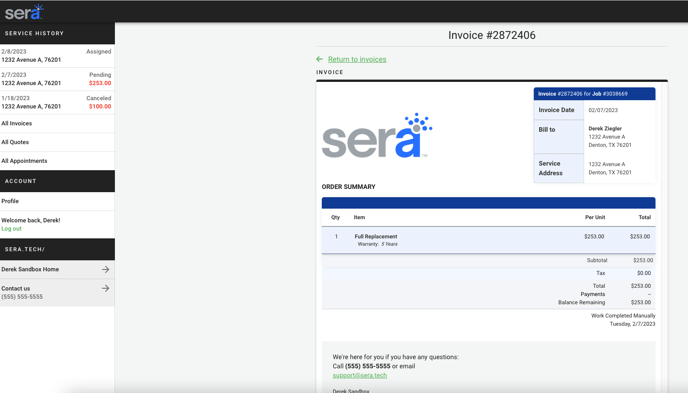Click the (555) 555-5555 number under Contact us
The image size is (688, 393).
pos(22,297)
